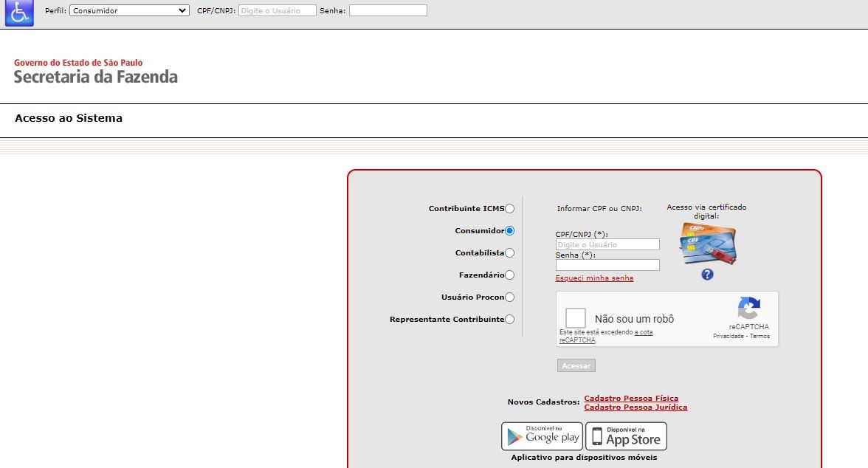Choose the Usuário Procon radio option
Screen dimensions: 868x468
(509, 297)
